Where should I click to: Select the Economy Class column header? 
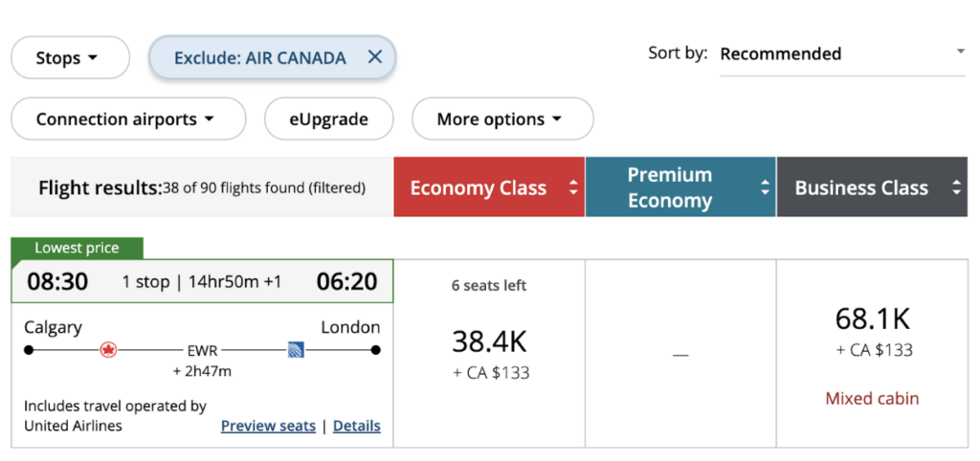(478, 187)
